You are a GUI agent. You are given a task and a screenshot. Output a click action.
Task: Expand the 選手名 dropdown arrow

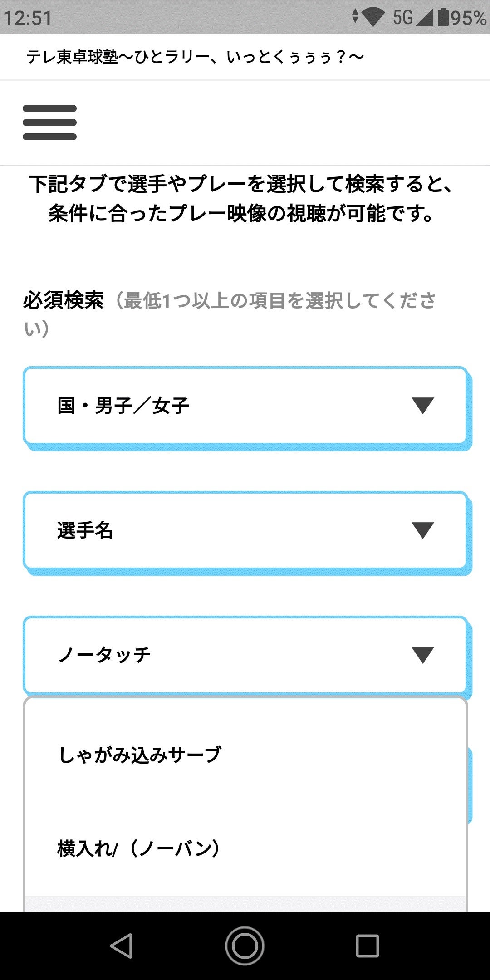pyautogui.click(x=422, y=530)
